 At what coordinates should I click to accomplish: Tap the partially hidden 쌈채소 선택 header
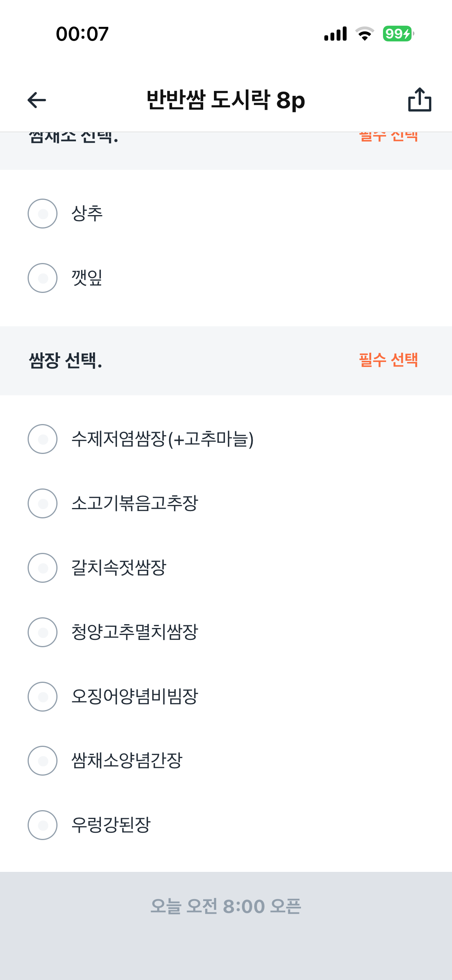pyautogui.click(x=74, y=137)
